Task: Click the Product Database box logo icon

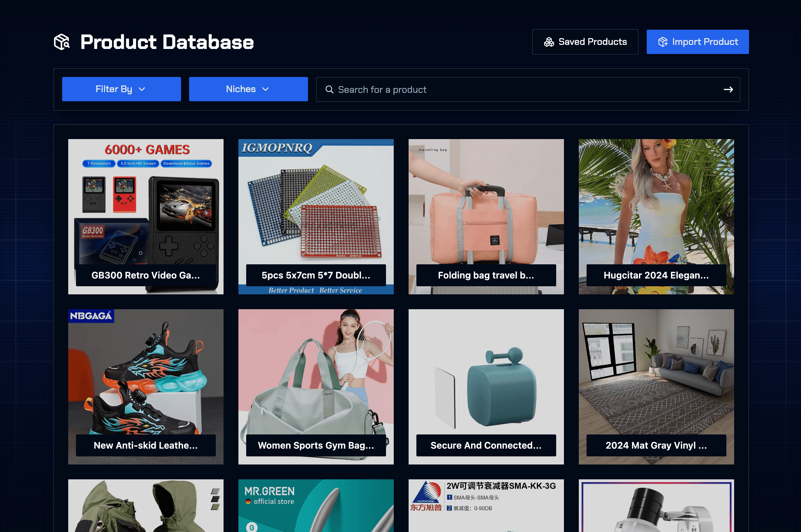Action: (62, 42)
